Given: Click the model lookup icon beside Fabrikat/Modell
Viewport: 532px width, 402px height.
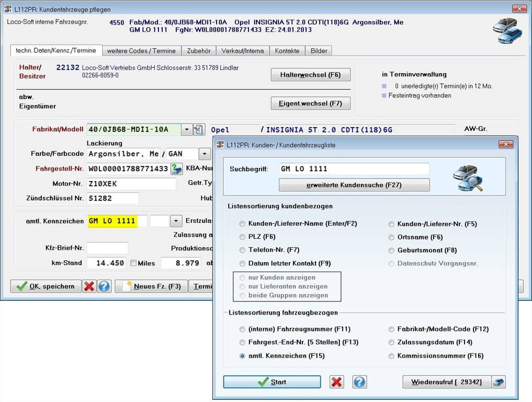Looking at the screenshot, I should click(199, 129).
